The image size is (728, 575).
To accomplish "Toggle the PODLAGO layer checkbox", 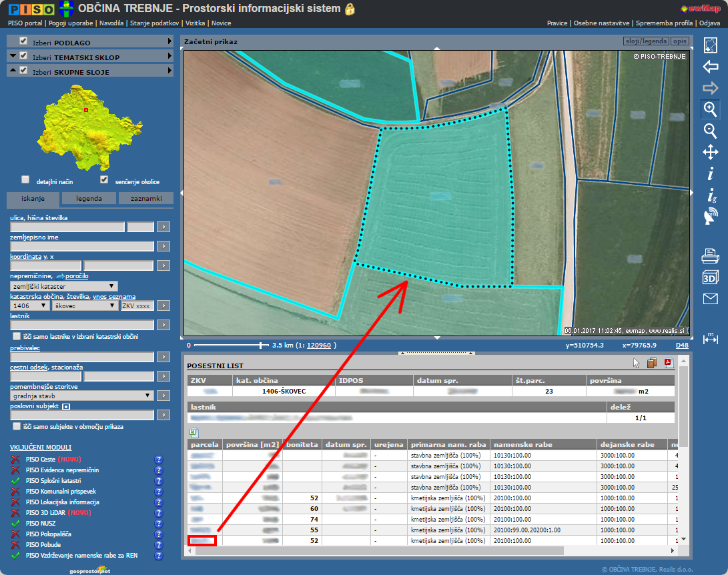I will 23,41.
